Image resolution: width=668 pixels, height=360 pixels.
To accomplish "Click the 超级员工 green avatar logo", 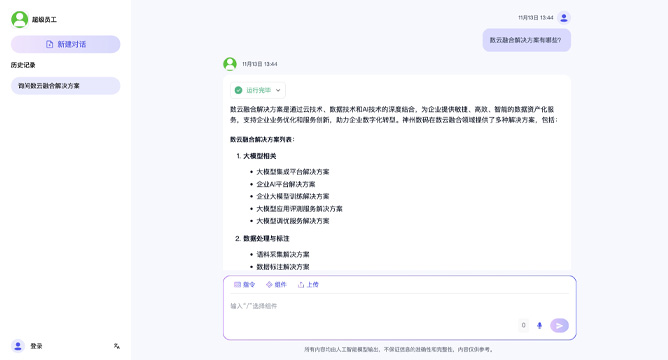I will pos(20,19).
